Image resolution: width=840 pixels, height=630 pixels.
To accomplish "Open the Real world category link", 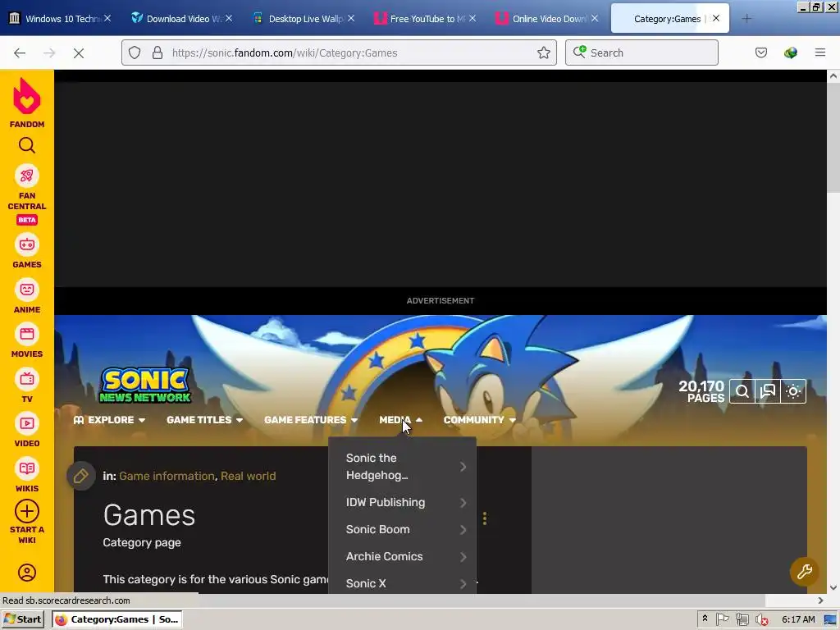I will tap(248, 476).
